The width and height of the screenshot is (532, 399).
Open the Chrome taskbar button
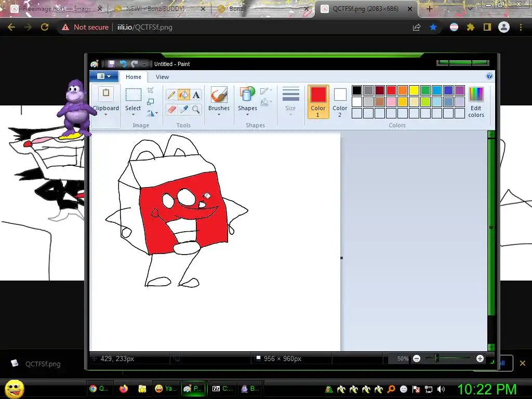[99, 389]
